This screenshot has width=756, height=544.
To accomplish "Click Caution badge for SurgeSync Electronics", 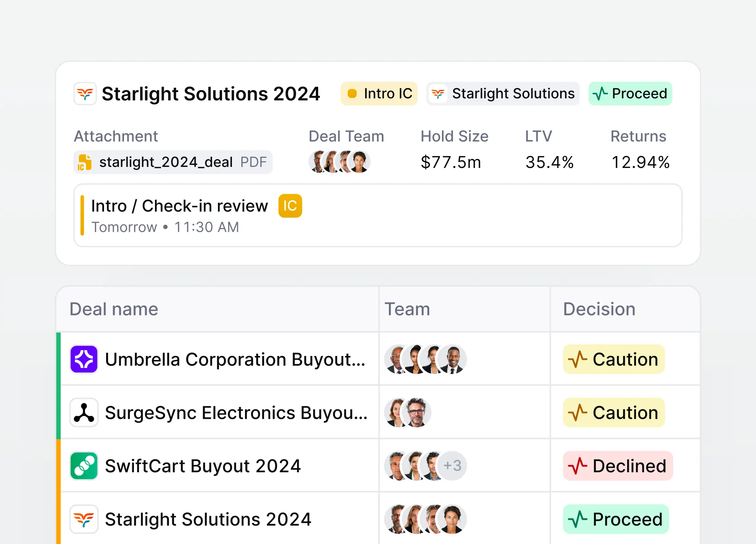I will pyautogui.click(x=614, y=412).
